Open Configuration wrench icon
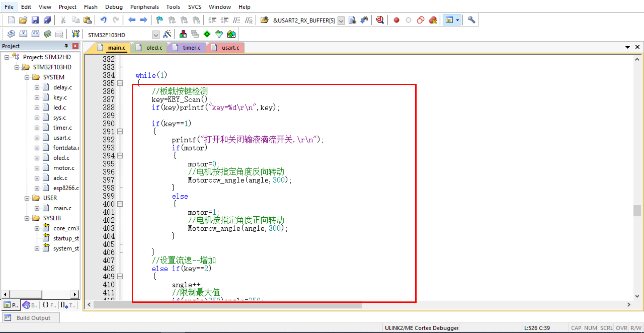The image size is (644, 333). (x=471, y=20)
